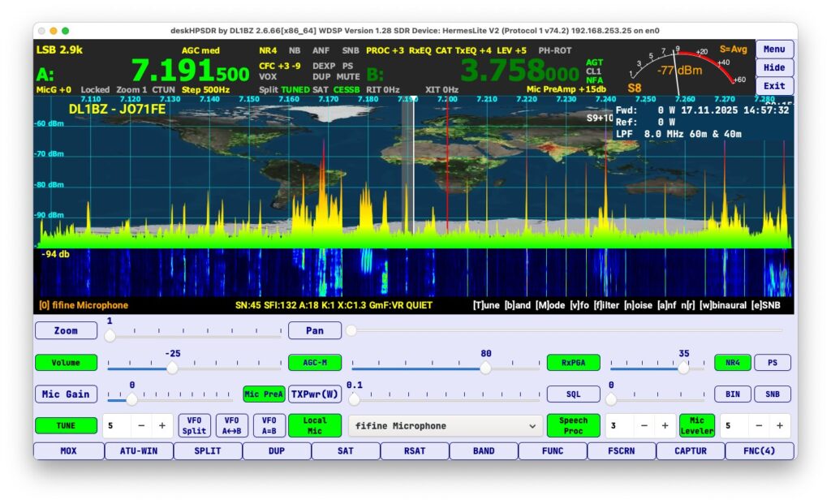
Task: Increase the Mic Leveler value with plus
Action: [779, 425]
